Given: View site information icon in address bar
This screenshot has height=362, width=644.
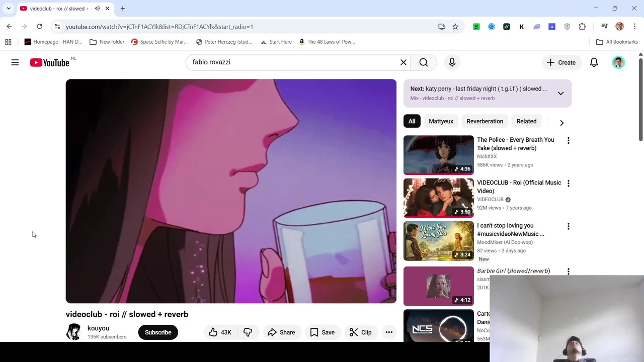Looking at the screenshot, I should tap(57, 27).
